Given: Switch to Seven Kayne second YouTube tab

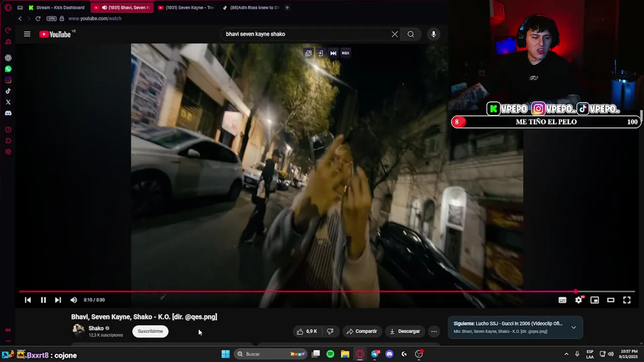Looking at the screenshot, I should tap(186, 8).
